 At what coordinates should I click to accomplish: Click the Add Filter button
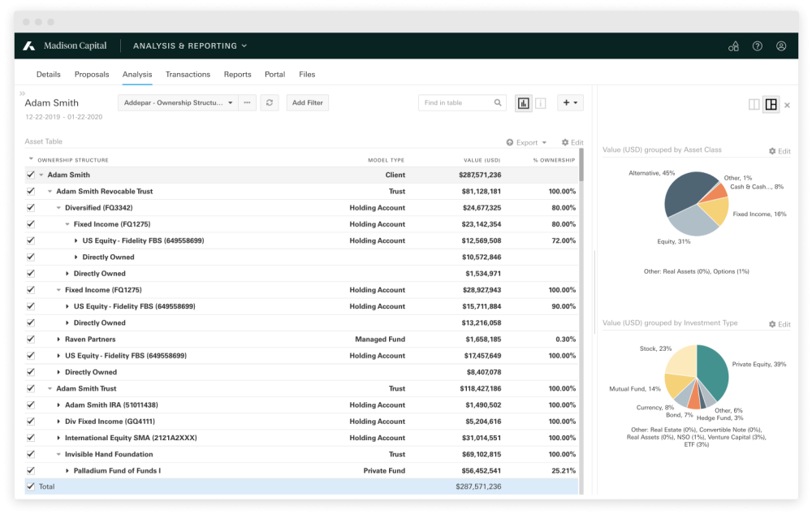pos(308,103)
